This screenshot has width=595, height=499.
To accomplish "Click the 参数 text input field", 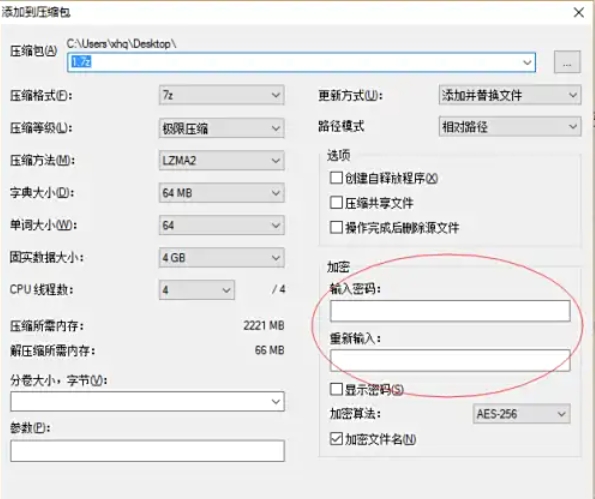I will pos(147,451).
